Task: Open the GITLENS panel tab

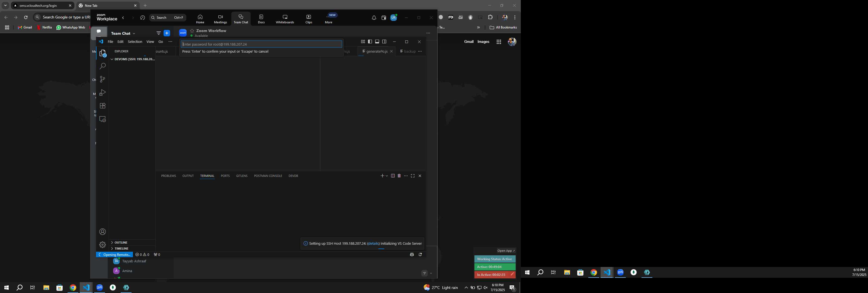Action: point(242,176)
